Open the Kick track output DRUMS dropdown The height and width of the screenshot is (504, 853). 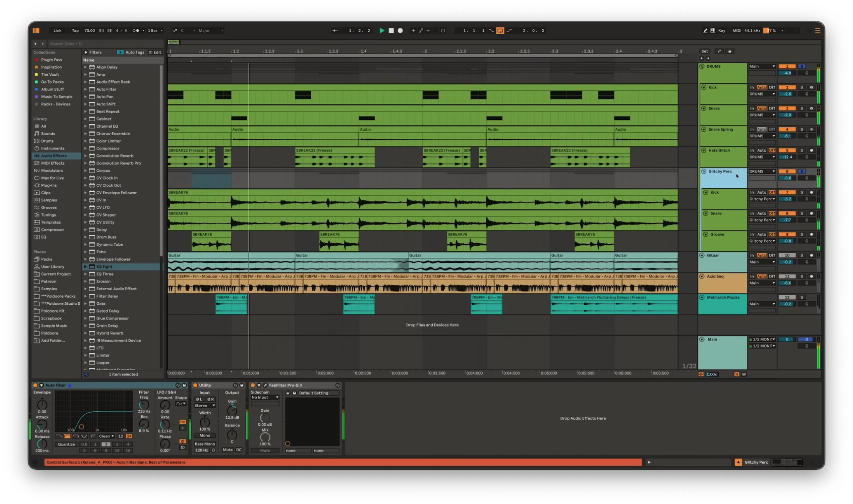coord(762,94)
